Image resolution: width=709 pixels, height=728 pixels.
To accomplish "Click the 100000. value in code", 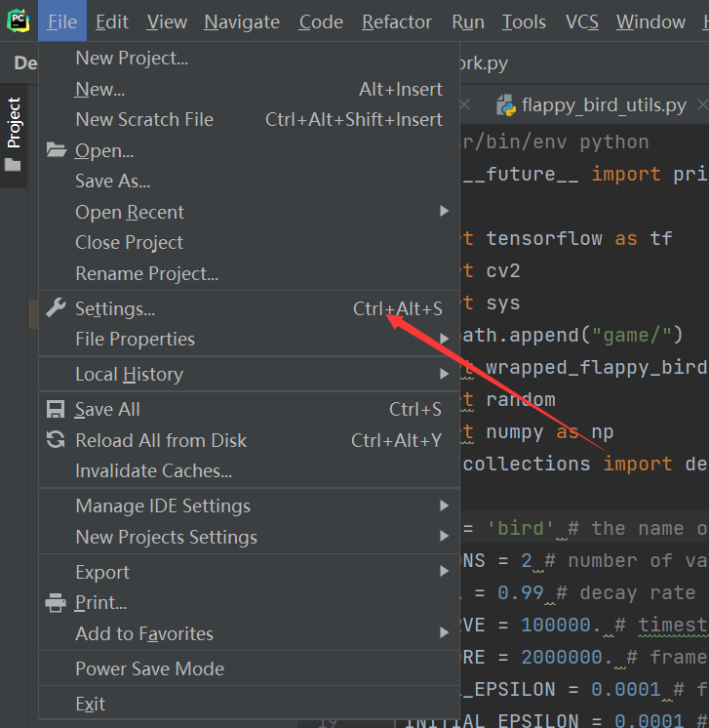I will point(562,625).
